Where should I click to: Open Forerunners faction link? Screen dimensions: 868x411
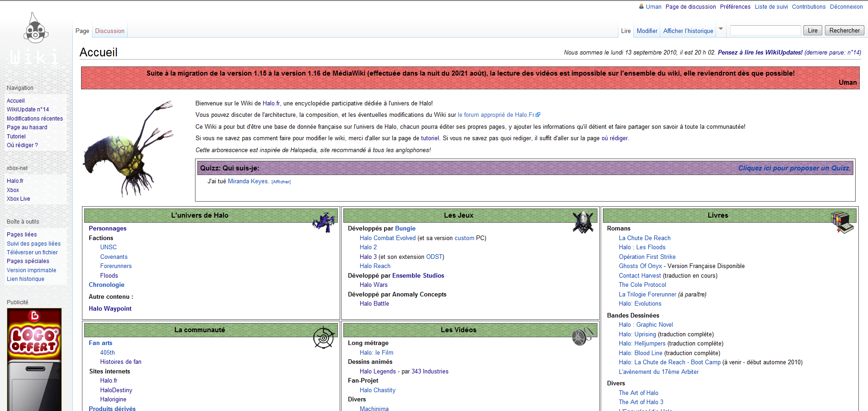click(x=116, y=266)
